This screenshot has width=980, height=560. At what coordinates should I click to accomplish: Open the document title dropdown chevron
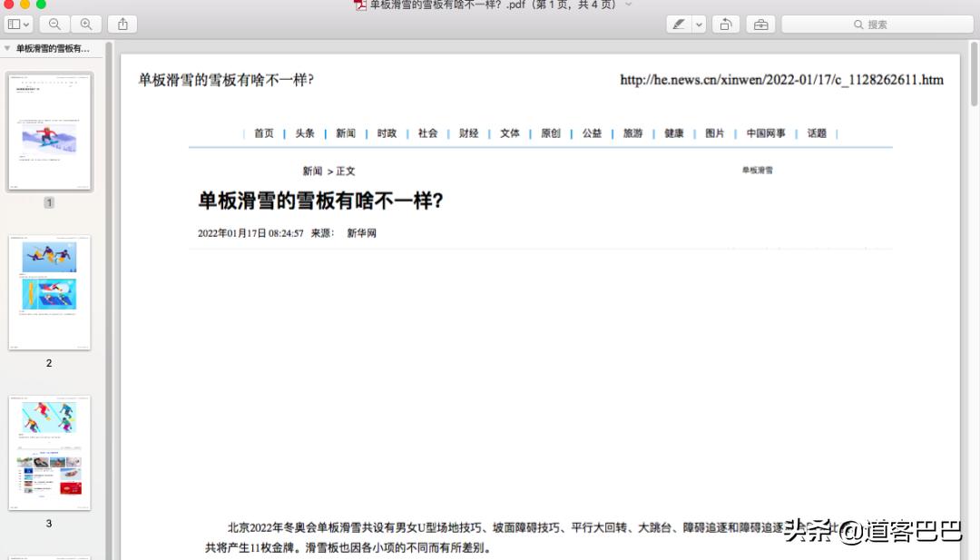[x=630, y=5]
